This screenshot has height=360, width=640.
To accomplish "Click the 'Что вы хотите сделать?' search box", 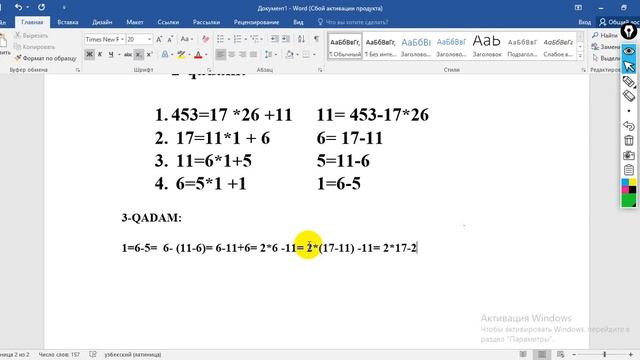I will [x=353, y=22].
